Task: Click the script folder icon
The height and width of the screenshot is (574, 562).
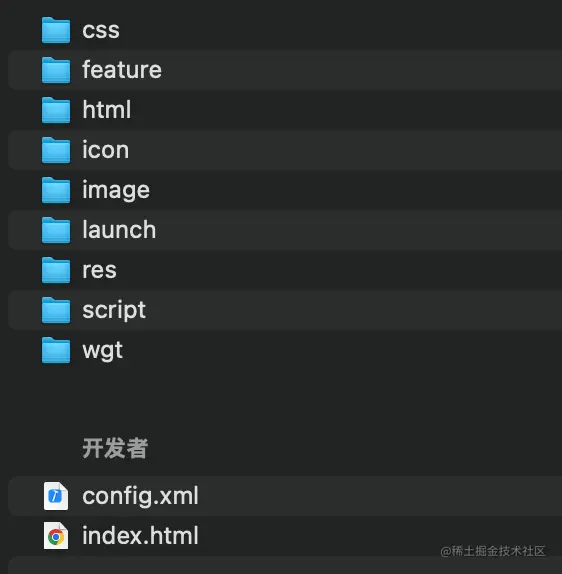Action: point(56,310)
